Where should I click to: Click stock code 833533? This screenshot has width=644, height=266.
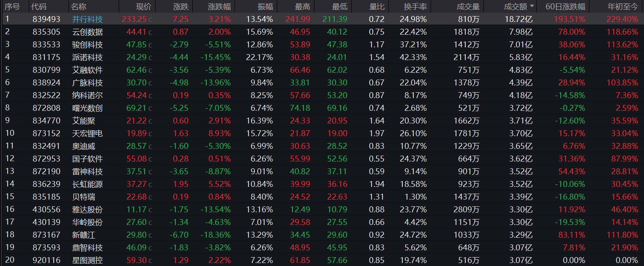tap(46, 44)
